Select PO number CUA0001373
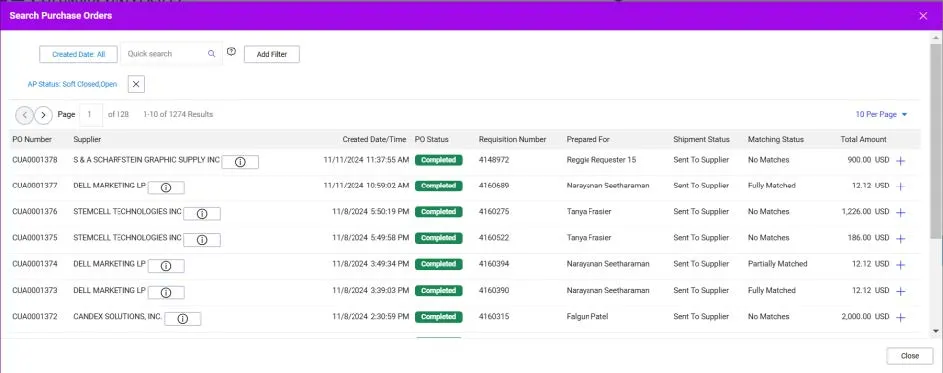The image size is (943, 373). point(35,291)
